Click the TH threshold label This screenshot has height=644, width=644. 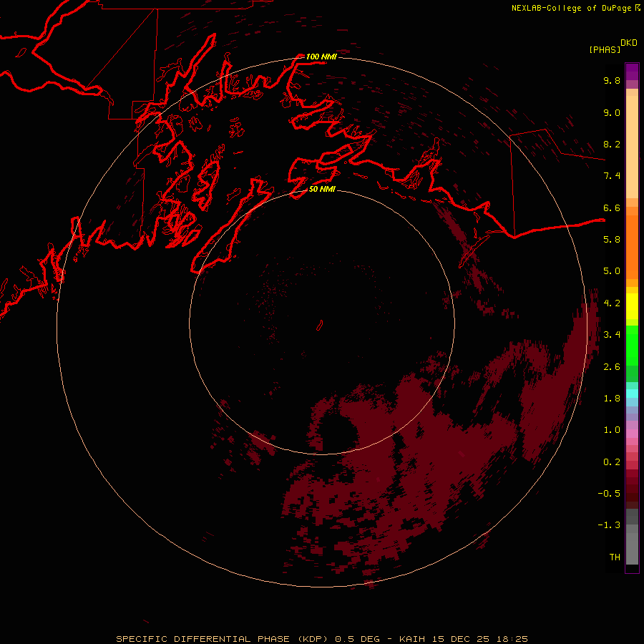pyautogui.click(x=615, y=557)
